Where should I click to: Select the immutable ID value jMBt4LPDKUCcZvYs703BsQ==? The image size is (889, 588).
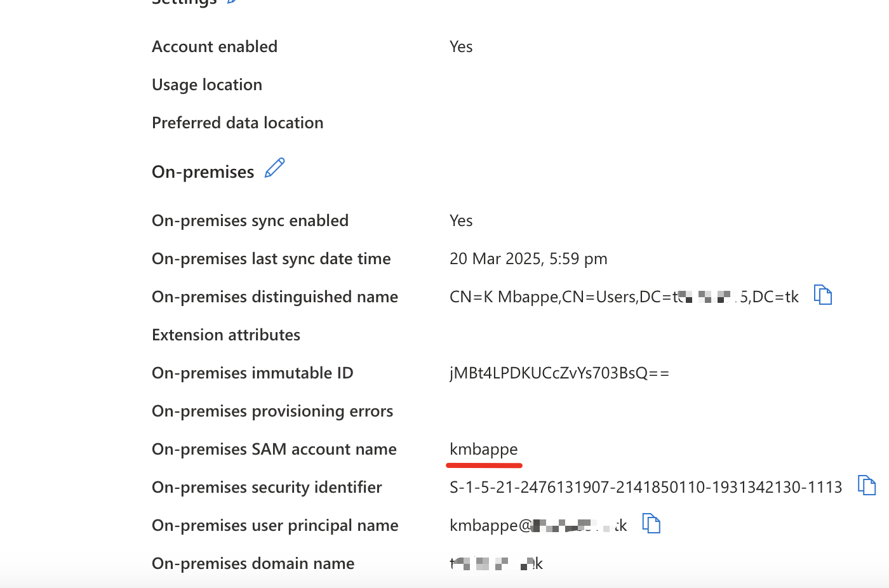point(559,373)
